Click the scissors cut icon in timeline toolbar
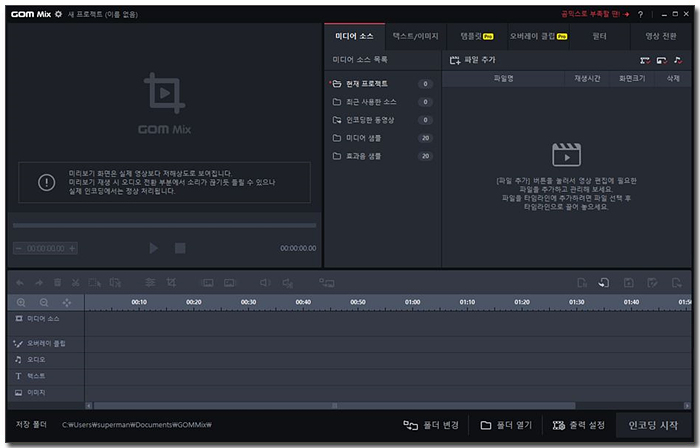Screen dimensions: 700x448 (75, 282)
